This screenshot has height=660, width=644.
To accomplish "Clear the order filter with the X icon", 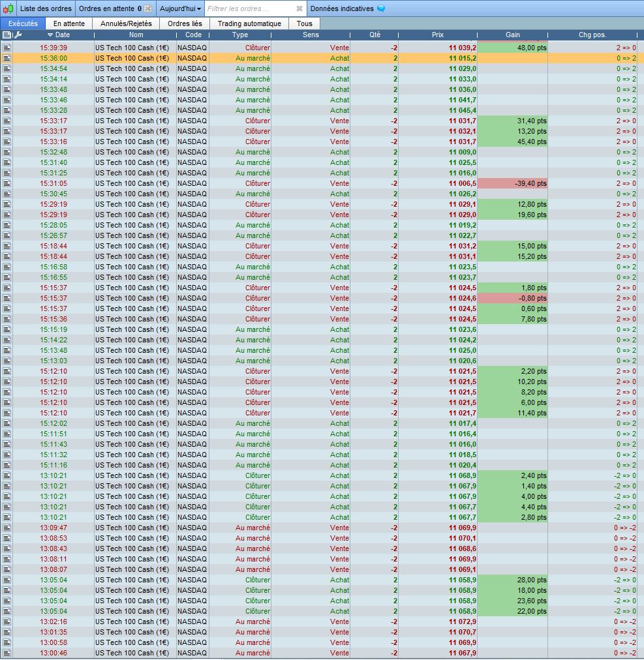I will pos(299,8).
